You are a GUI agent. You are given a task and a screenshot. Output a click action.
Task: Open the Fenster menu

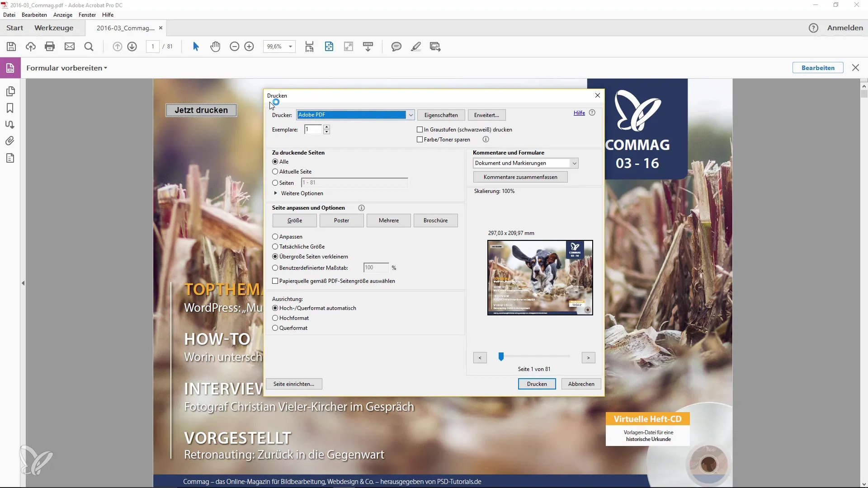[87, 15]
